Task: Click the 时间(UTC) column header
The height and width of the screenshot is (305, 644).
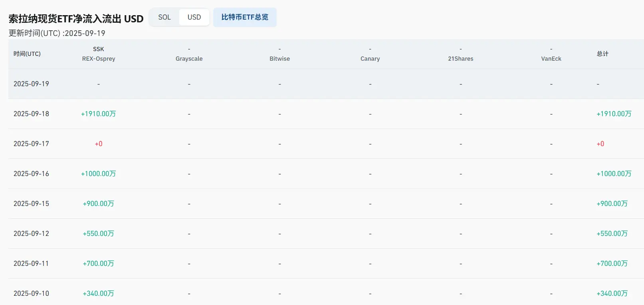Action: (x=27, y=54)
